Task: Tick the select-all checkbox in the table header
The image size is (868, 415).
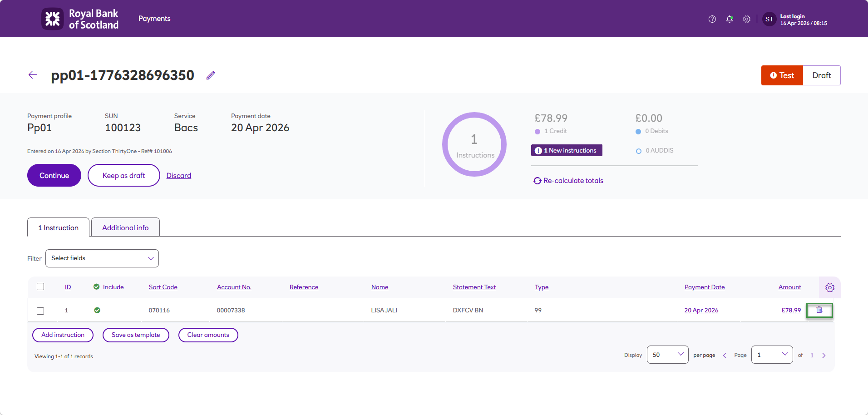Action: (40, 287)
